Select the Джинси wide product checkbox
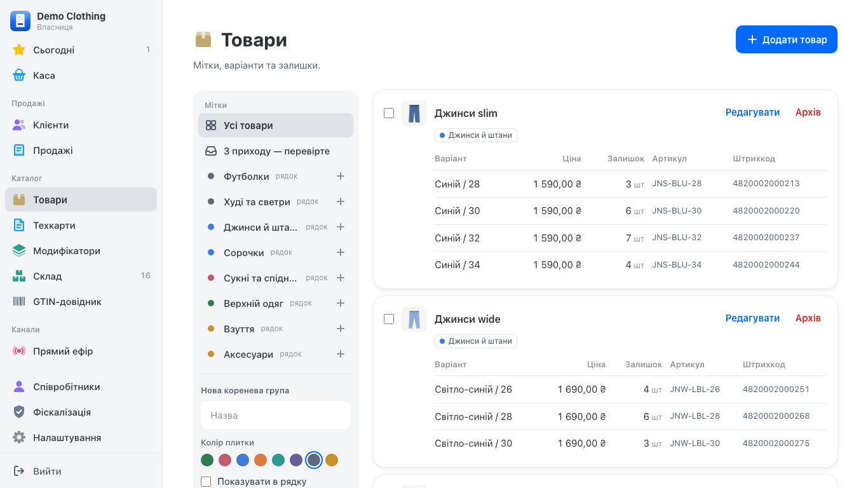The height and width of the screenshot is (488, 868). 389,319
